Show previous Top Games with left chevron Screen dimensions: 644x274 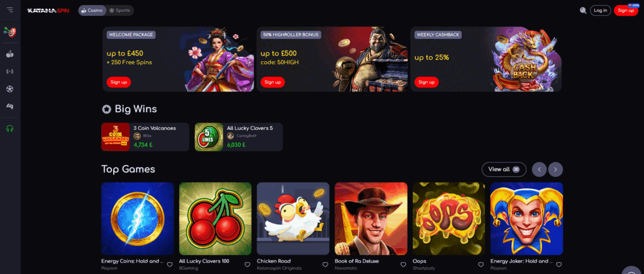(x=539, y=169)
